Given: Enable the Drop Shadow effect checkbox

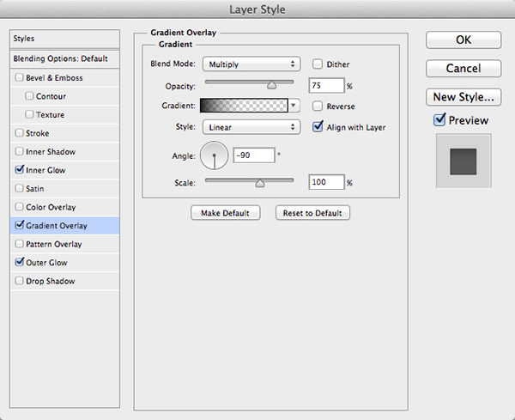Looking at the screenshot, I should tap(20, 282).
